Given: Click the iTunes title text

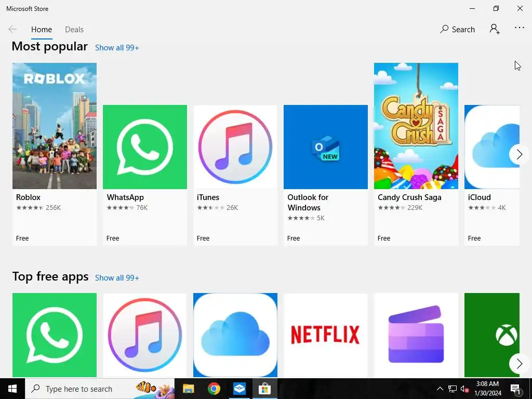Looking at the screenshot, I should tap(208, 197).
